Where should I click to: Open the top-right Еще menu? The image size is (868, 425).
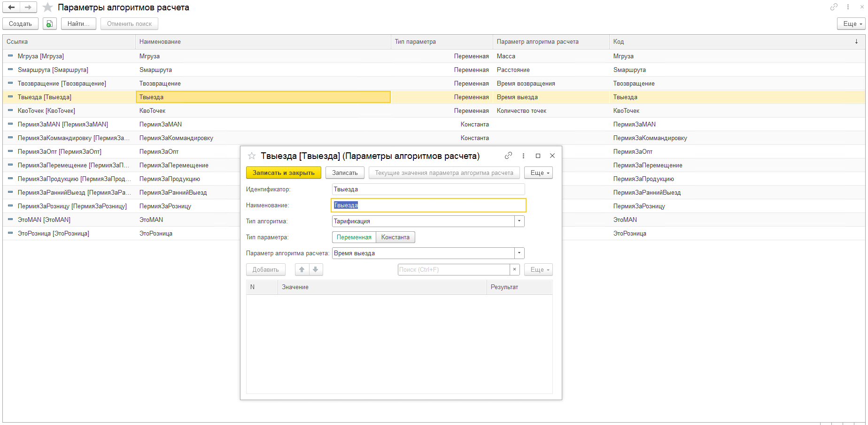(851, 24)
